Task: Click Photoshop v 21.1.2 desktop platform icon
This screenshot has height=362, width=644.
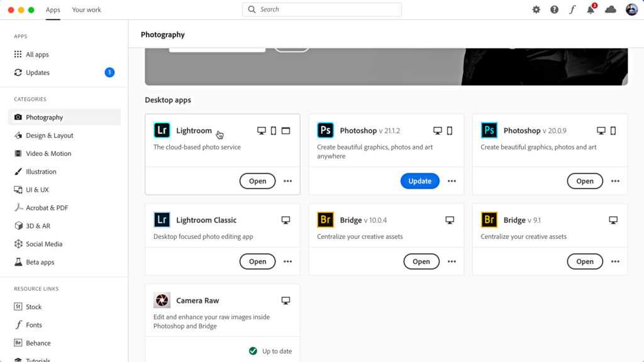Action: pos(438,131)
